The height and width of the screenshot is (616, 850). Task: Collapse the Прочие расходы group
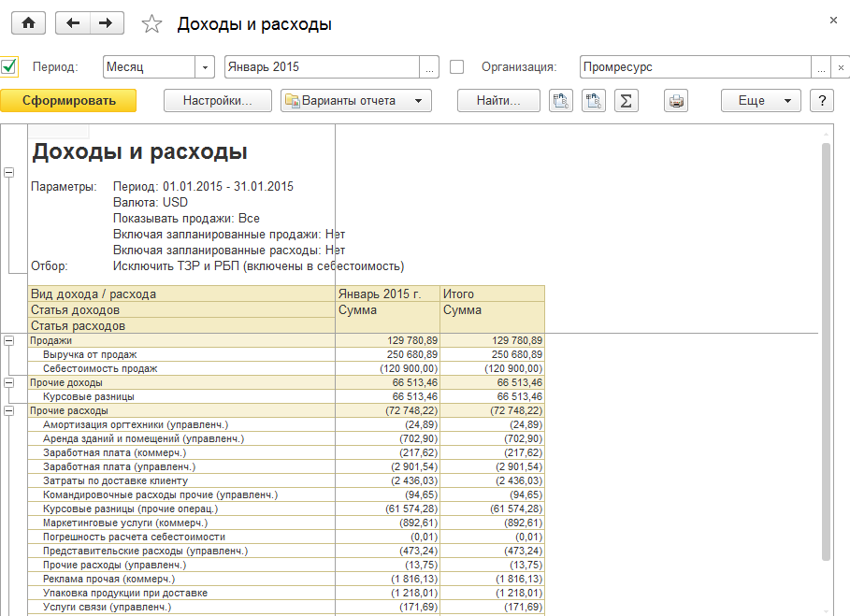point(9,411)
